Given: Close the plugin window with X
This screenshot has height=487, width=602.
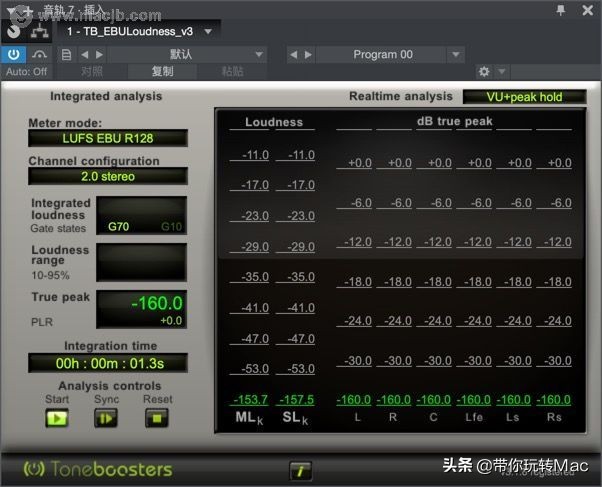Looking at the screenshot, I should pos(587,10).
